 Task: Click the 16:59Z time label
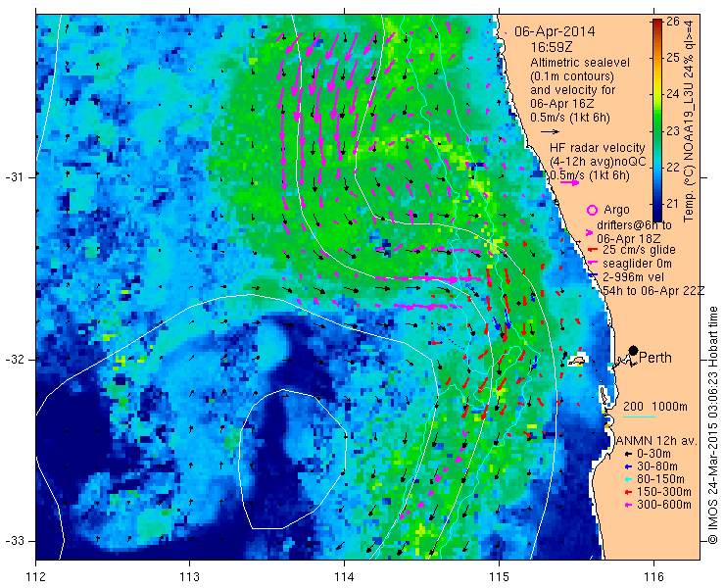coord(550,48)
